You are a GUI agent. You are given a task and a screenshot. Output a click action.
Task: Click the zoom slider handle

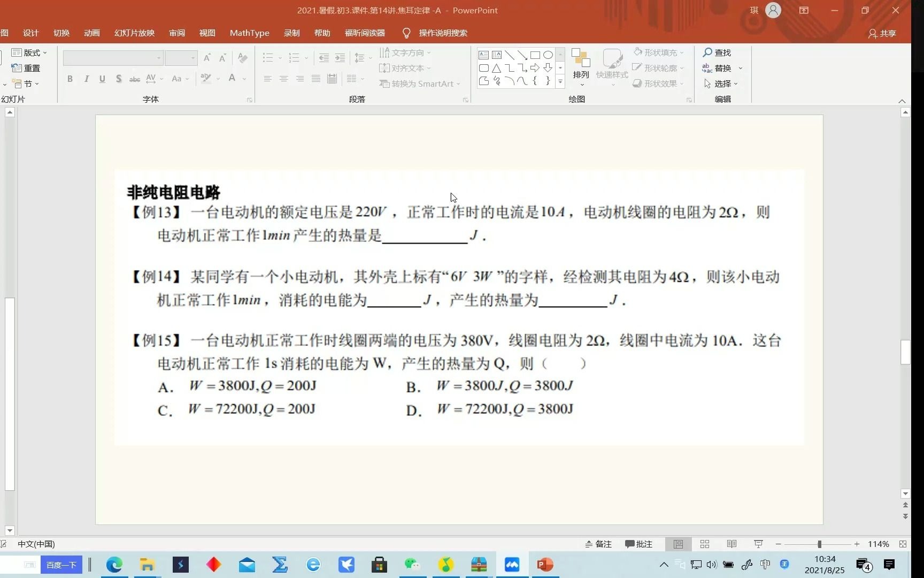819,544
